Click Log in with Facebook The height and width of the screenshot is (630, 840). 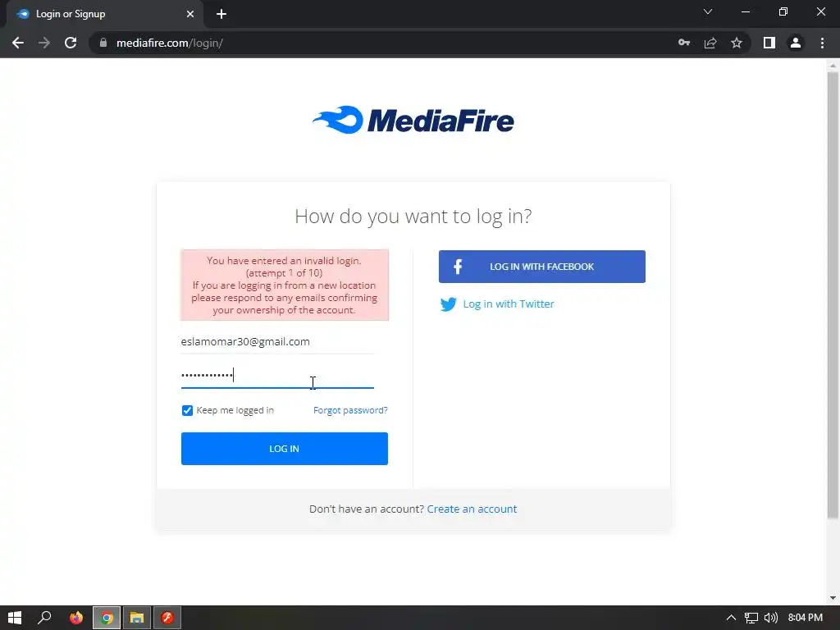coord(541,267)
